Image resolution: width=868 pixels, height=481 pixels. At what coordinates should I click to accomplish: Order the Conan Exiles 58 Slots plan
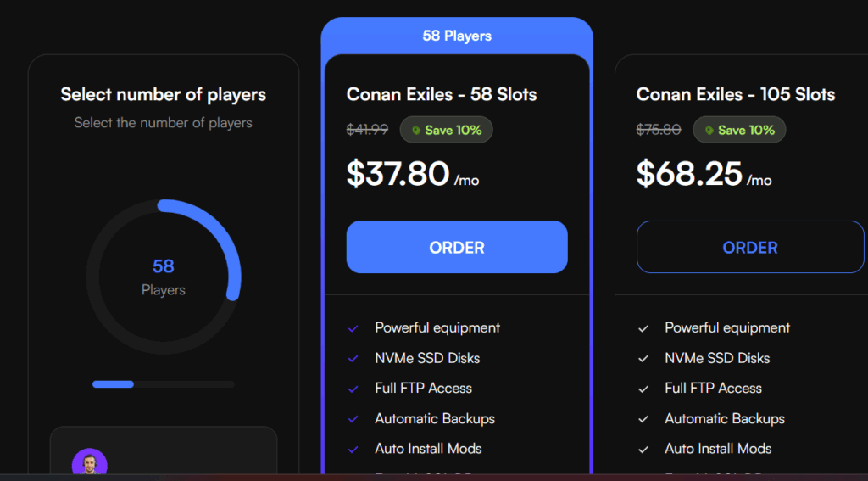point(457,248)
